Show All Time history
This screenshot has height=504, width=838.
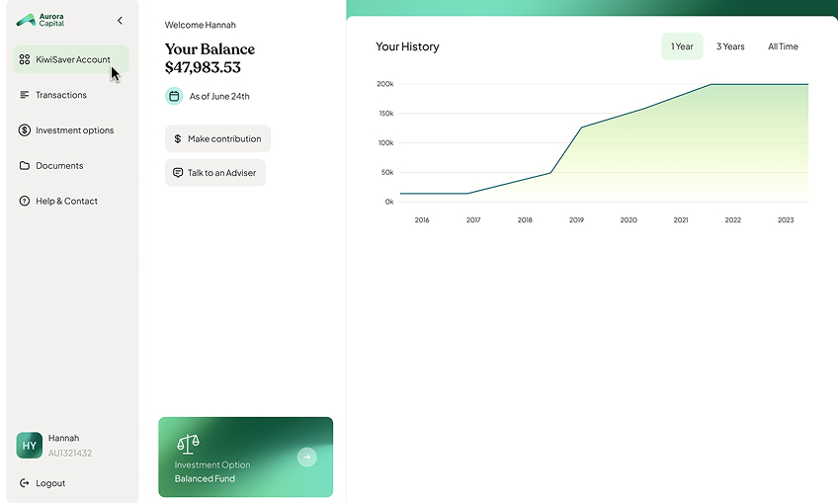[x=783, y=46]
